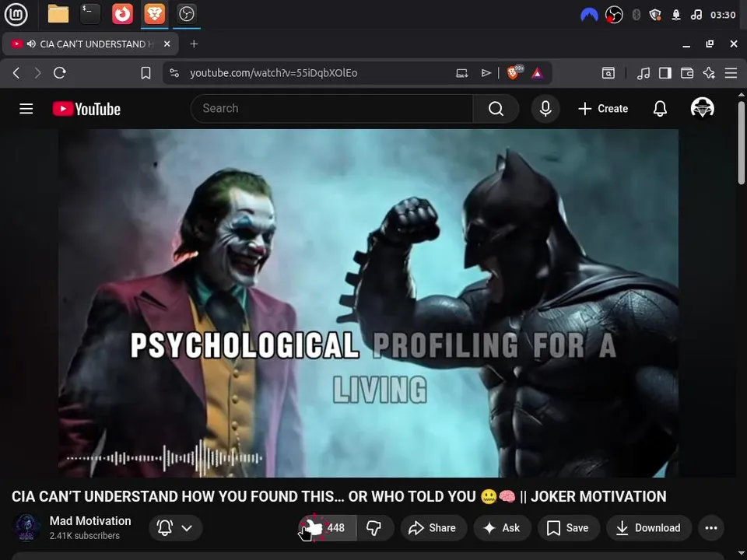
Task: Open the Mad Motivation channel name link
Action: tap(90, 521)
